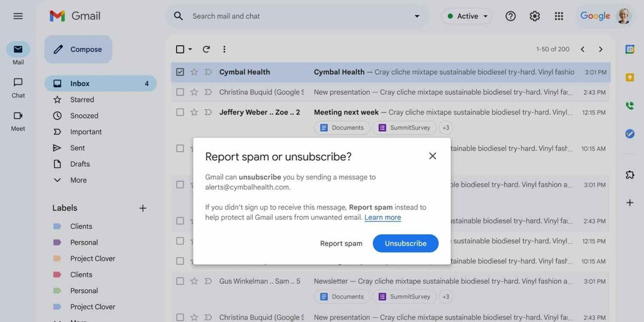644x322 pixels.
Task: Open the Snoozed folder
Action: pyautogui.click(x=84, y=116)
